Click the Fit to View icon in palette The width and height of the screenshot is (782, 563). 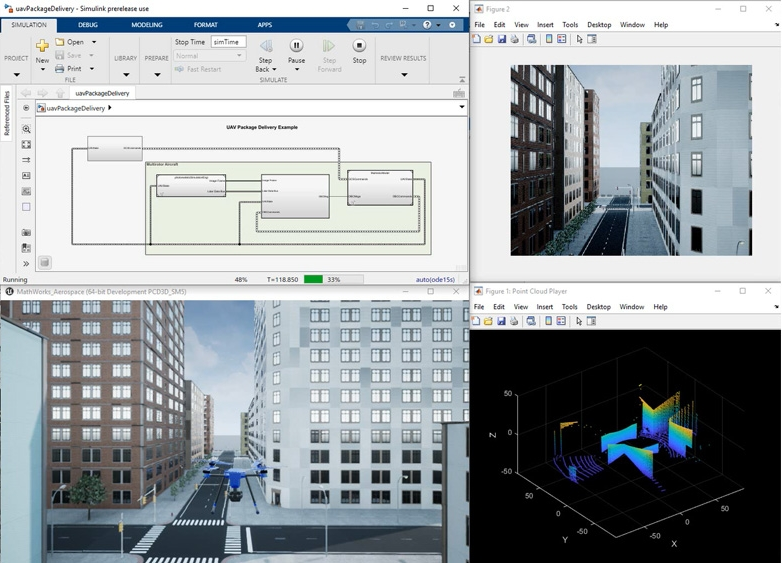pyautogui.click(x=26, y=145)
